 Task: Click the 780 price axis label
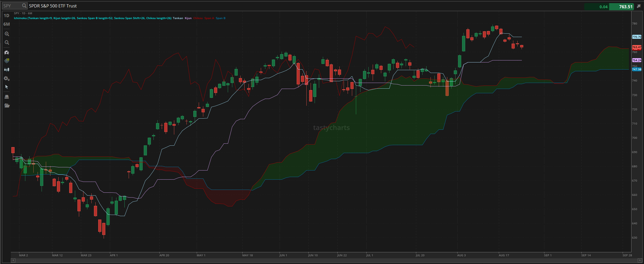[x=635, y=23]
